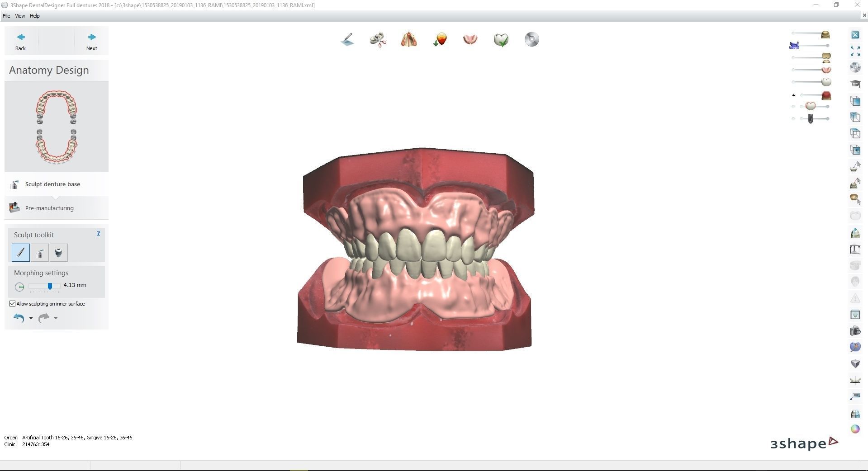
Task: Select the scissors trimming workflow step
Action: 378,40
